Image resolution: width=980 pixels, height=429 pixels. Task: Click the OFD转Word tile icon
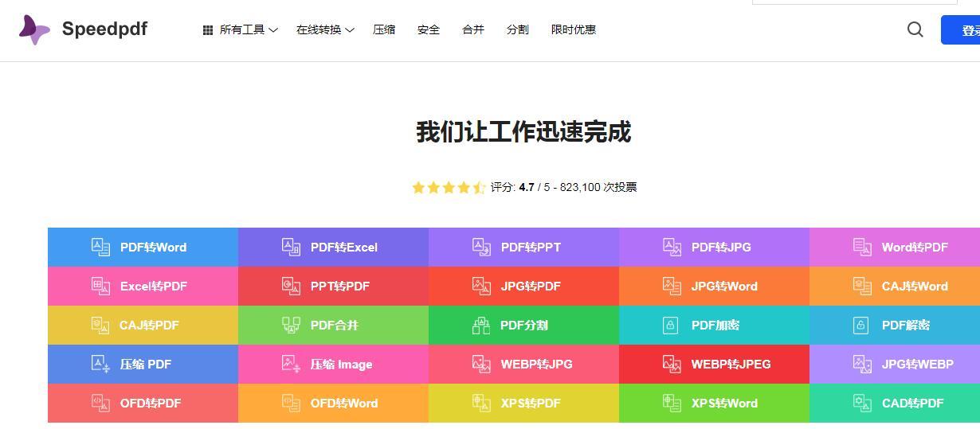(x=291, y=403)
